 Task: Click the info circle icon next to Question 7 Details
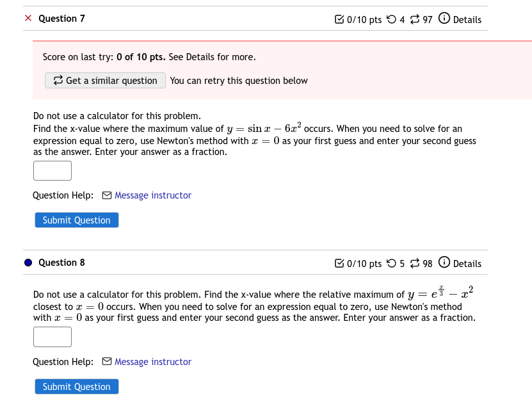(x=445, y=19)
